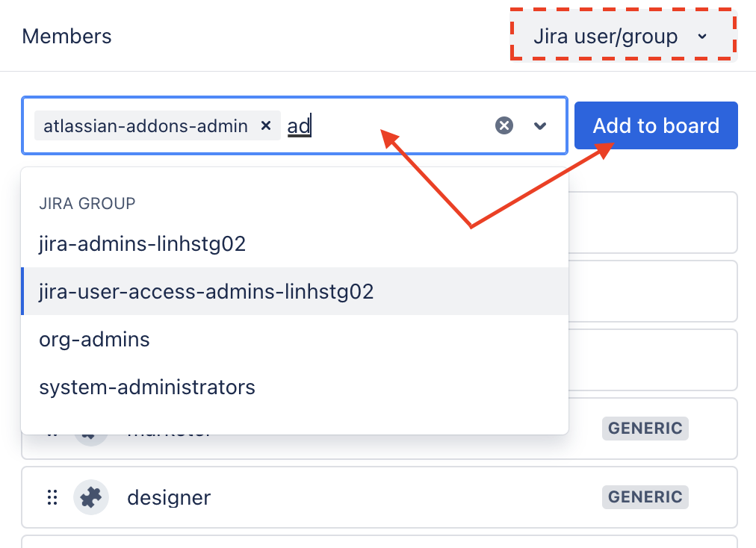Image resolution: width=756 pixels, height=548 pixels.
Task: Click the JIRA GROUP section label
Action: click(87, 203)
